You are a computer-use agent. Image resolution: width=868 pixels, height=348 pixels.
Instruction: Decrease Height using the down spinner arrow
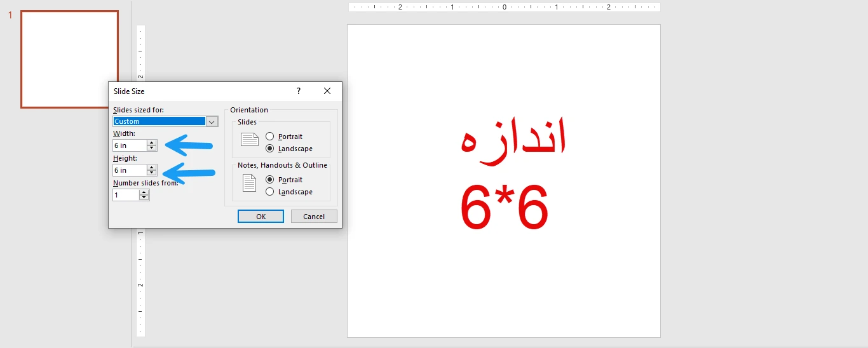151,173
